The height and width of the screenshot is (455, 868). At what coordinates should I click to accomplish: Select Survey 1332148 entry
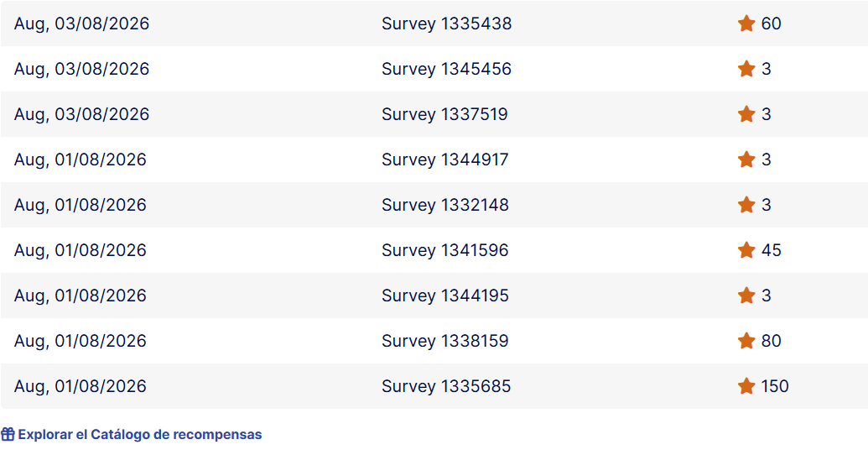(445, 205)
